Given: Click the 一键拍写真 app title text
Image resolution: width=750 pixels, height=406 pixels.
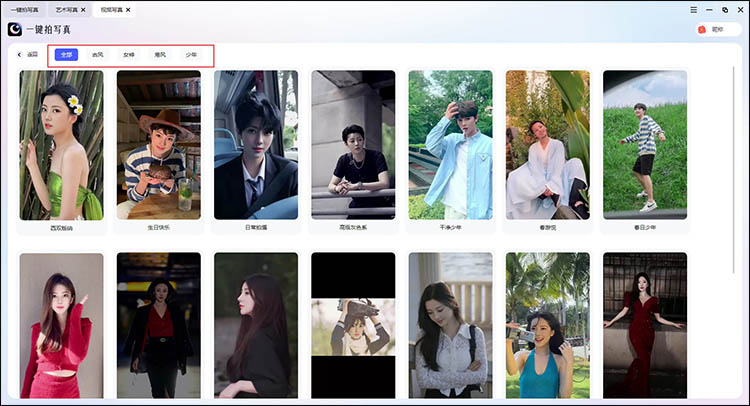Looking at the screenshot, I should coord(48,30).
